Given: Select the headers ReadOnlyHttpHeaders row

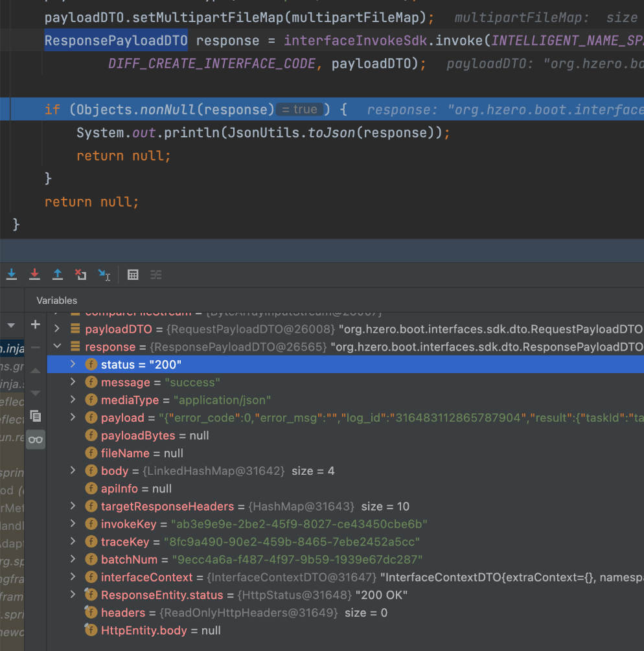Looking at the screenshot, I should coord(345,613).
